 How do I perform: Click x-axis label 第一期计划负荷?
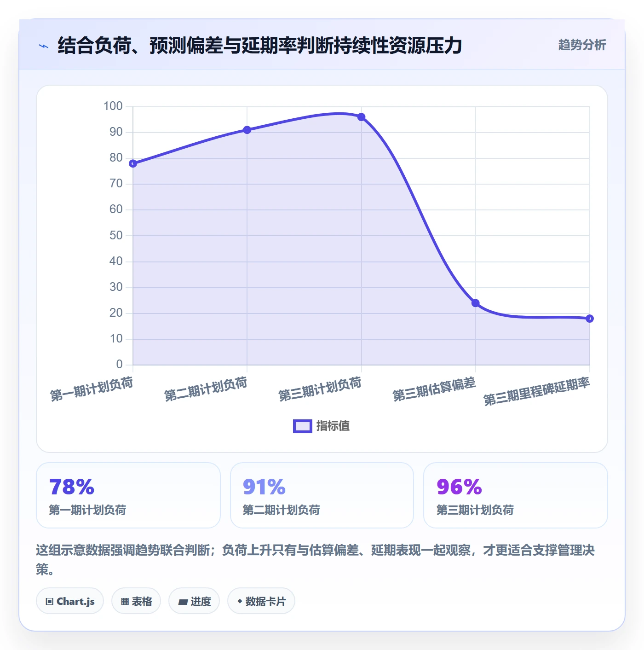click(x=92, y=389)
